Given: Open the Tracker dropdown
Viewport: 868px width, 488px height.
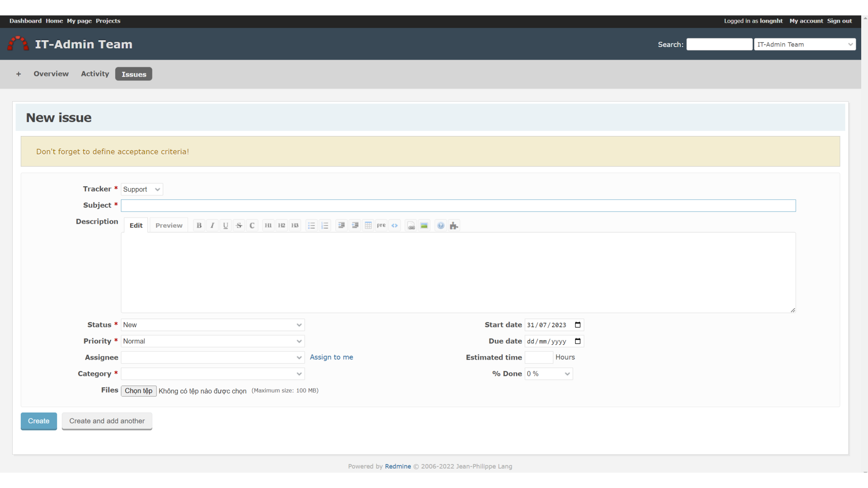Looking at the screenshot, I should [x=142, y=189].
